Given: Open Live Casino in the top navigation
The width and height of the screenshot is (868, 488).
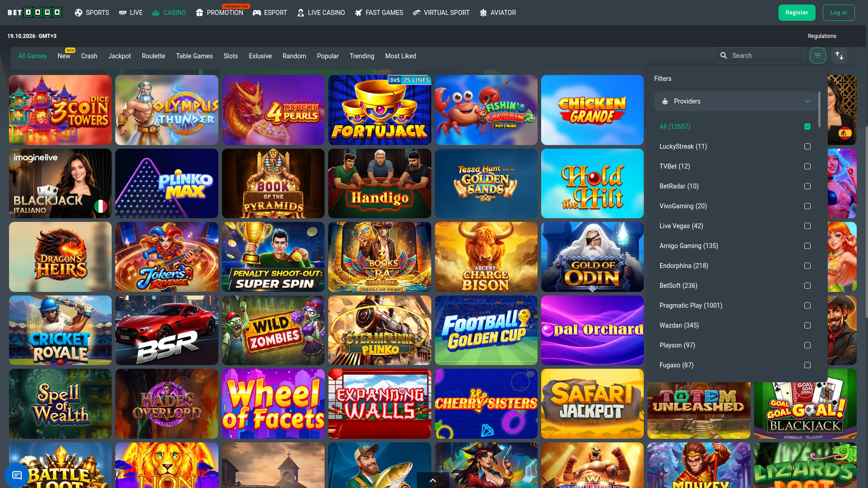Looking at the screenshot, I should point(321,13).
